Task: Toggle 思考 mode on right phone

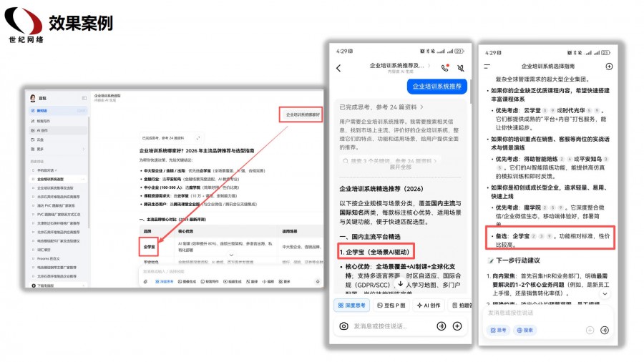Action: (x=498, y=330)
